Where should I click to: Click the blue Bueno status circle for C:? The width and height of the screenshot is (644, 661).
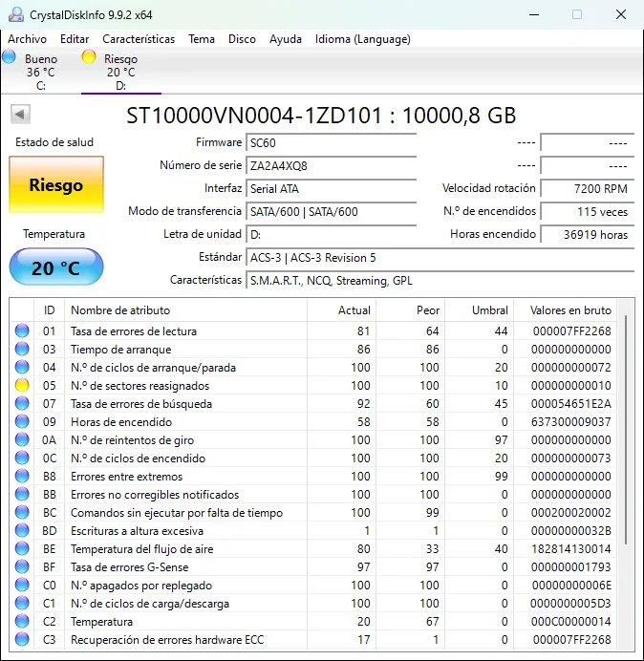click(9, 56)
